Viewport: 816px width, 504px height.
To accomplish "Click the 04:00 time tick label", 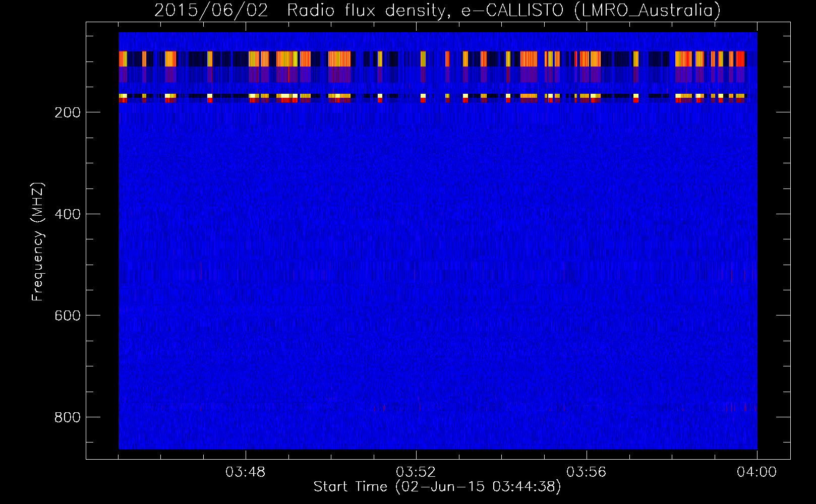I will (x=757, y=472).
